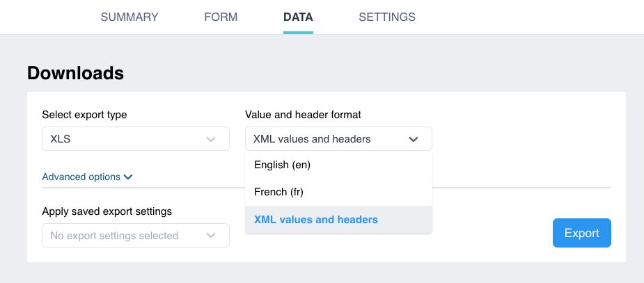Click the 'Value and header format' label
The image size is (644, 283).
(x=303, y=115)
